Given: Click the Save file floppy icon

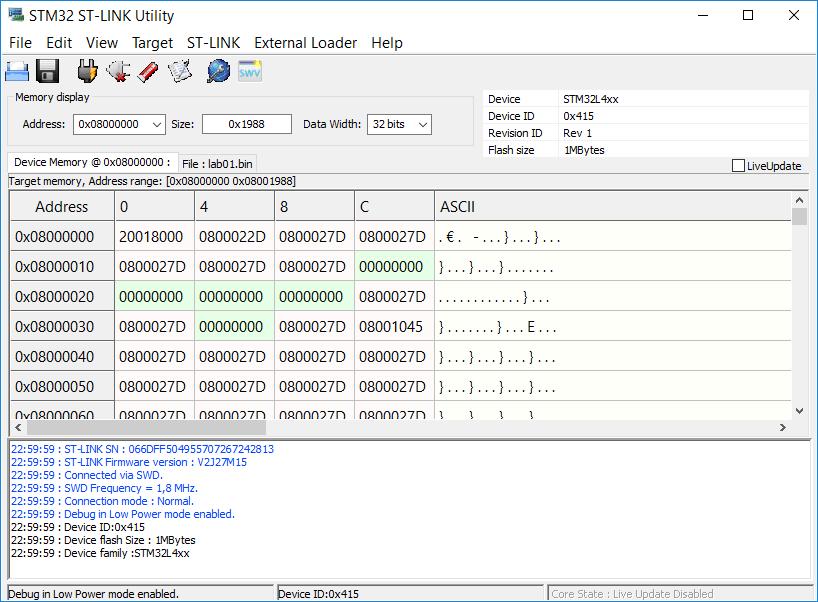Looking at the screenshot, I should point(47,71).
